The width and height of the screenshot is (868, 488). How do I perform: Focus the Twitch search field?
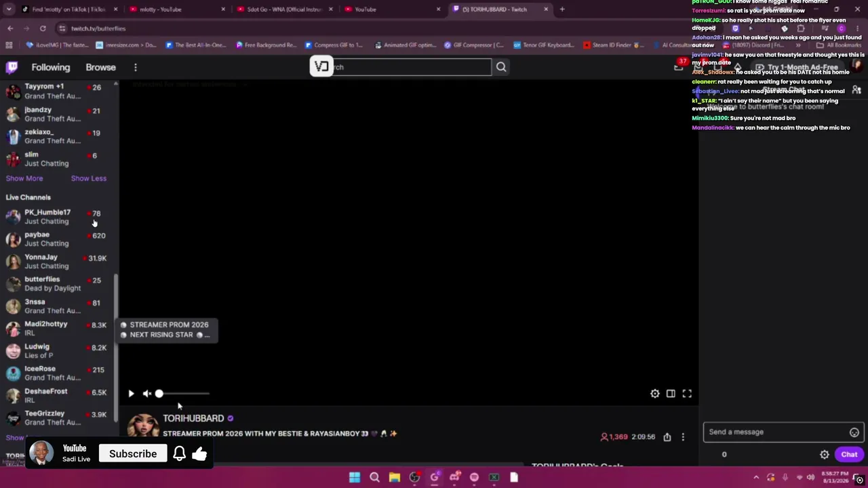tap(412, 66)
